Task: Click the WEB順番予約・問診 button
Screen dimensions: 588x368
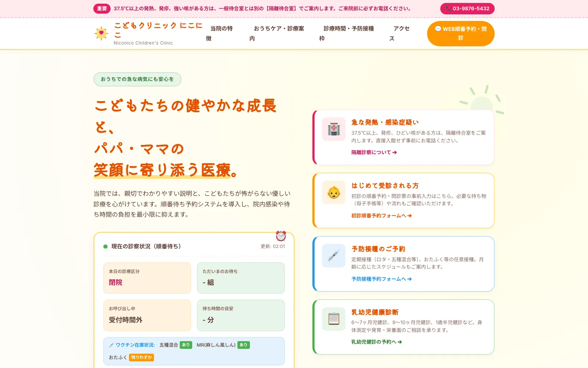Action: point(461,33)
